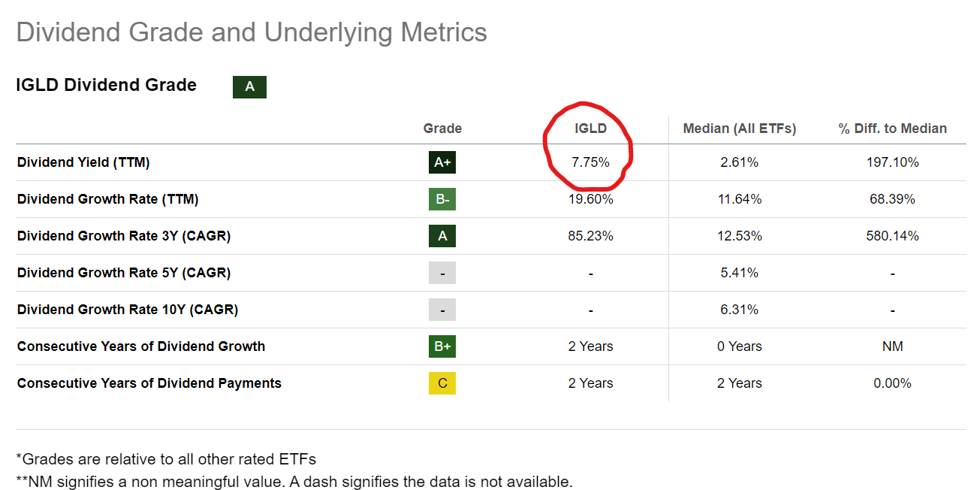Click the gray dash badge for 5Y CAGR
Image resolution: width=980 pixels, height=490 pixels.
coord(442,273)
